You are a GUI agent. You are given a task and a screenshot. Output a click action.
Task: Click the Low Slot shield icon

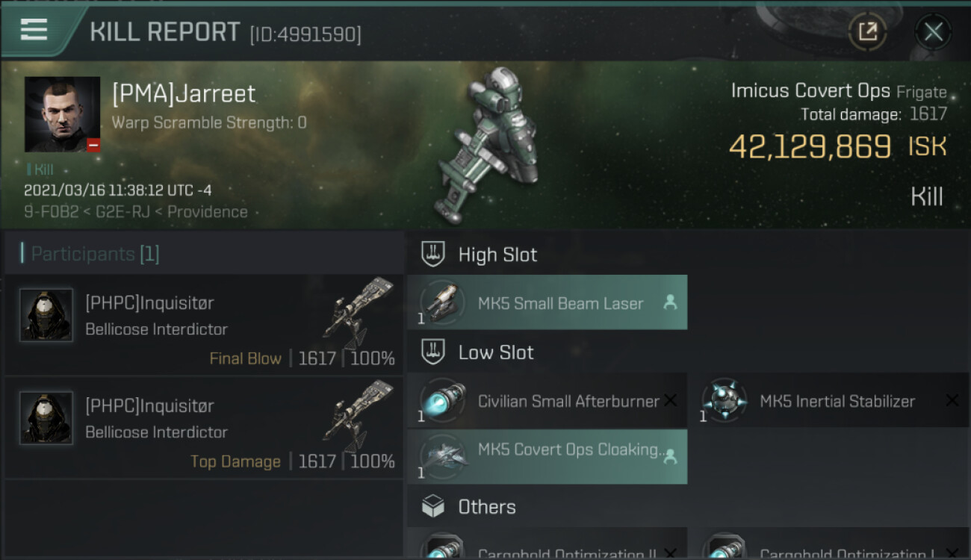(x=433, y=352)
